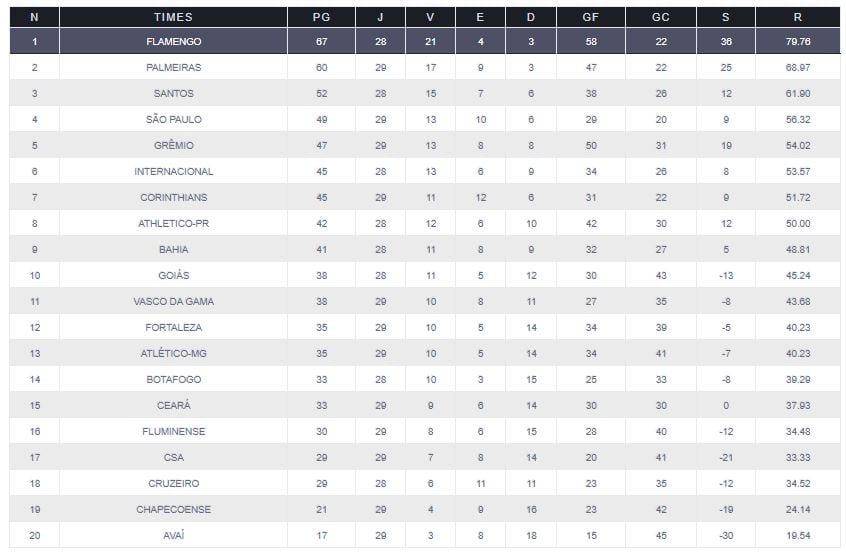The width and height of the screenshot is (846, 553).
Task: Select Vasco da Gama team name
Action: coord(173,301)
